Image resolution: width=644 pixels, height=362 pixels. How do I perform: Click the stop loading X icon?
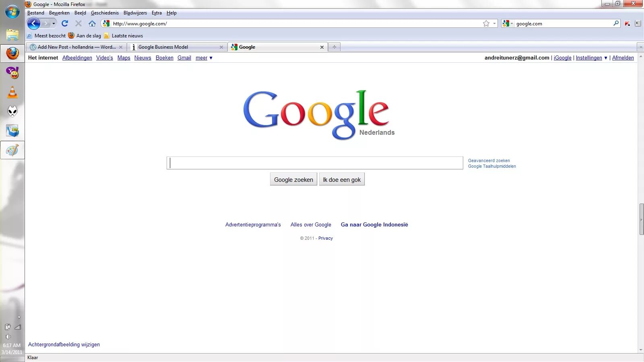point(78,23)
